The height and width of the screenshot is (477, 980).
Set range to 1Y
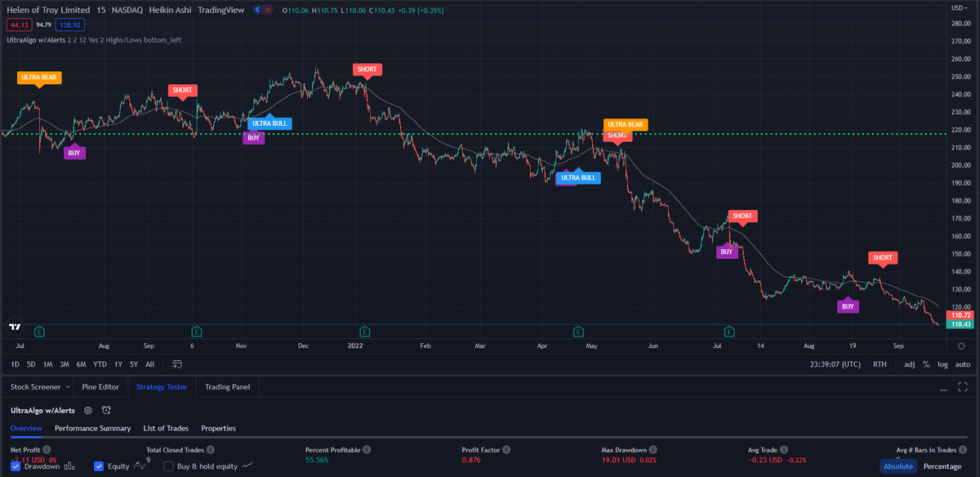point(118,364)
